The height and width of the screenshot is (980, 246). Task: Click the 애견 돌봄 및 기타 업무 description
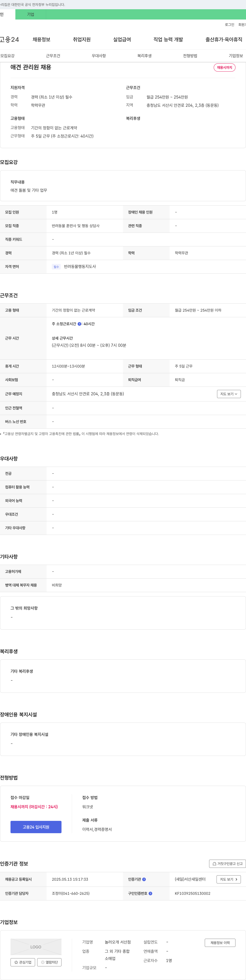pyautogui.click(x=29, y=190)
